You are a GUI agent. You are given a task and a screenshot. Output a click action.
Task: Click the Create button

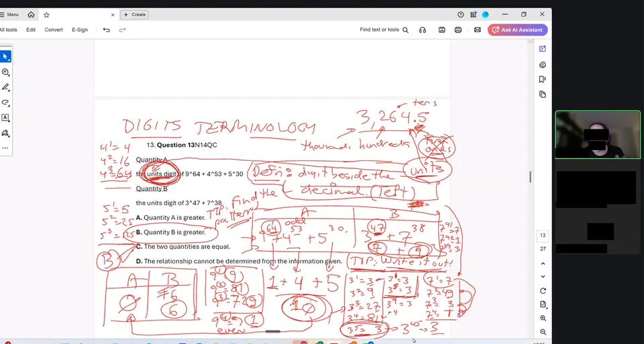point(134,15)
